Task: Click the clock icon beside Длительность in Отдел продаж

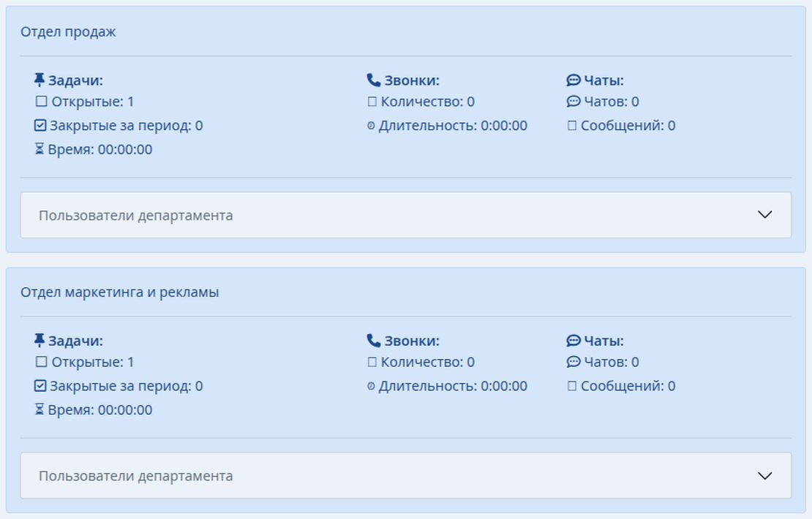Action: tap(371, 126)
